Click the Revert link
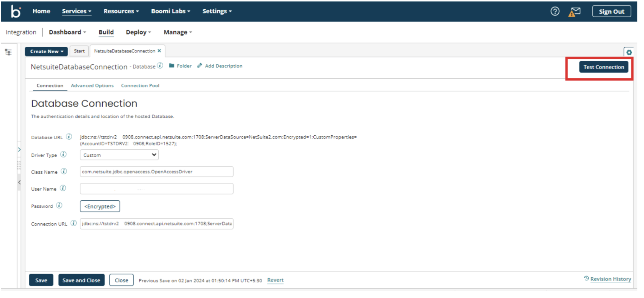Screen dimensions: 644x298 275,280
